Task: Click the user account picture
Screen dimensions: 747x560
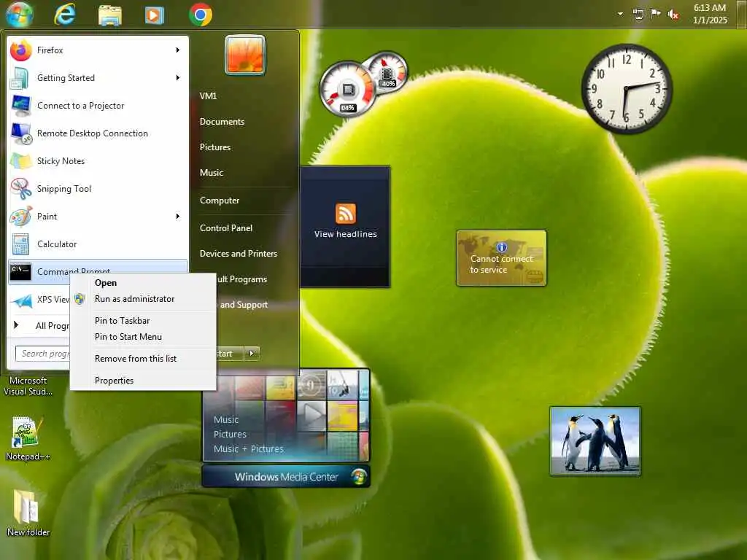Action: point(245,55)
